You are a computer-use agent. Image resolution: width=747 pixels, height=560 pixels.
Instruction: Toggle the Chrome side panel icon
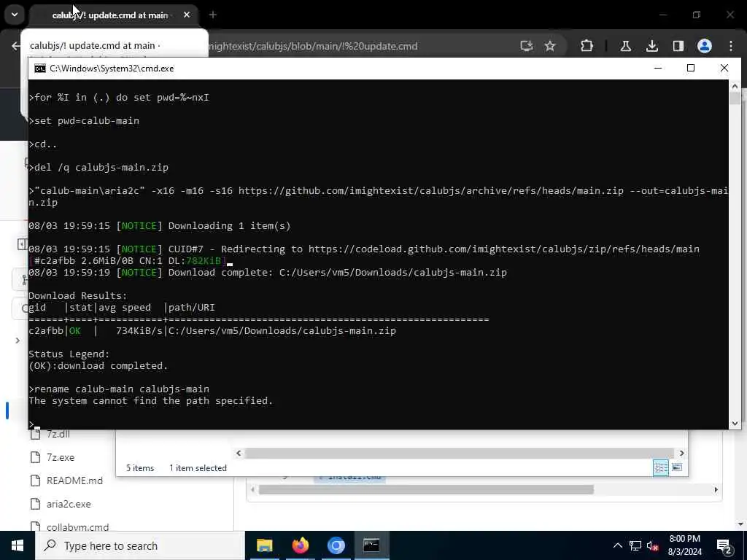[x=678, y=46]
